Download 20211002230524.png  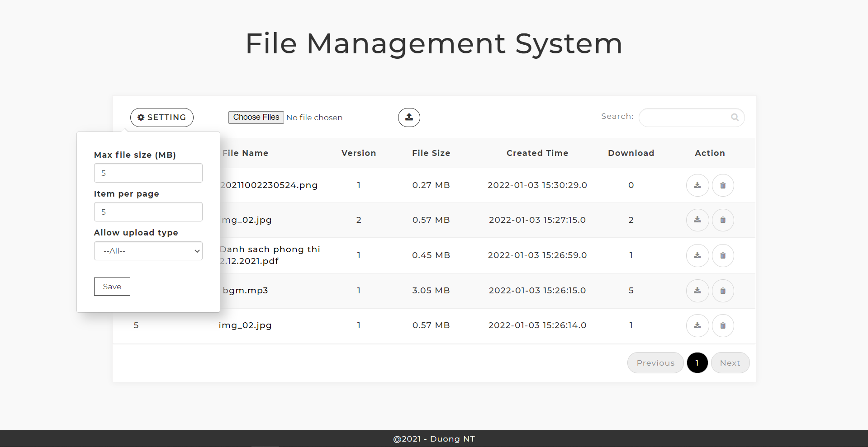(697, 185)
